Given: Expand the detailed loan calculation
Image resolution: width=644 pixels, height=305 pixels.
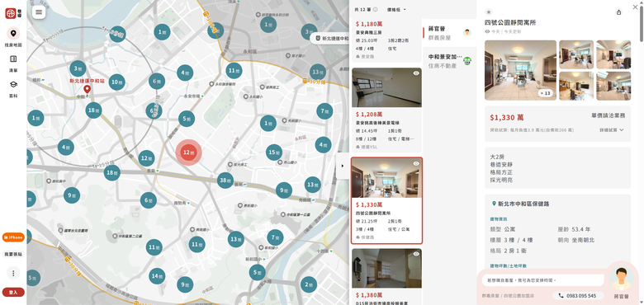Looking at the screenshot, I should [x=611, y=130].
